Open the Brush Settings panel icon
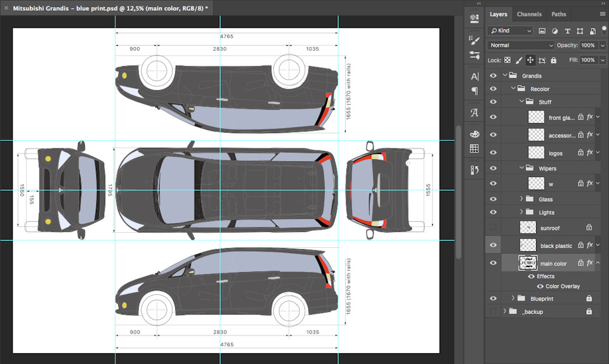The image size is (609, 364). 475,41
